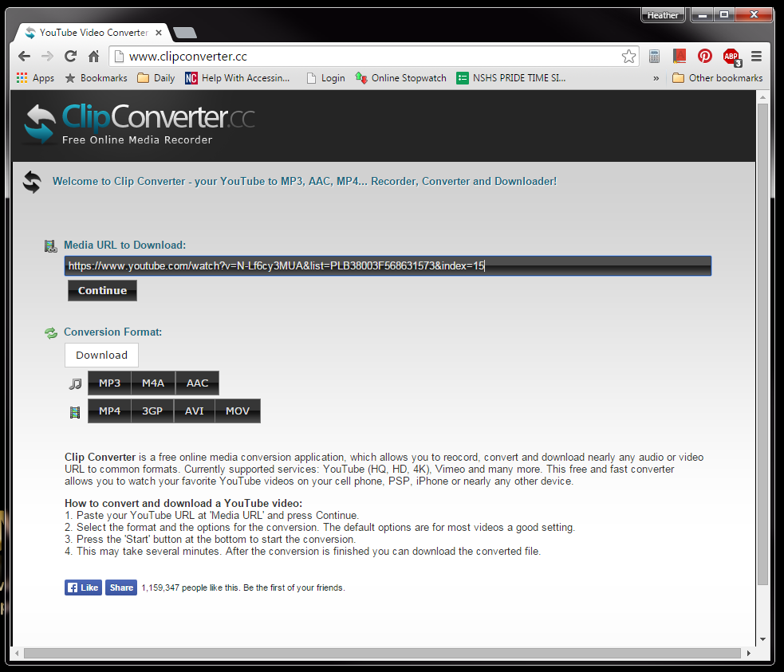Screen dimensions: 784x672
Task: Click the video film strip icon
Action: pos(75,412)
